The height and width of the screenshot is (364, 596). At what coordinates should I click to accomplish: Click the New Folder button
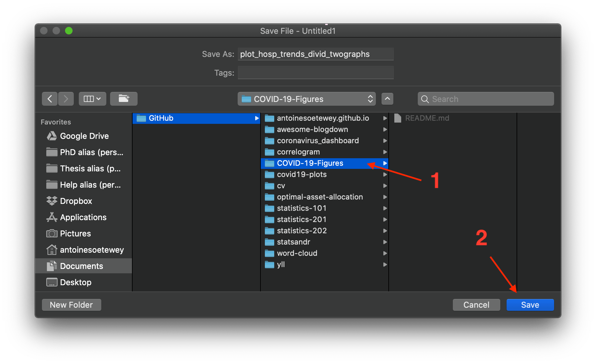tap(71, 305)
